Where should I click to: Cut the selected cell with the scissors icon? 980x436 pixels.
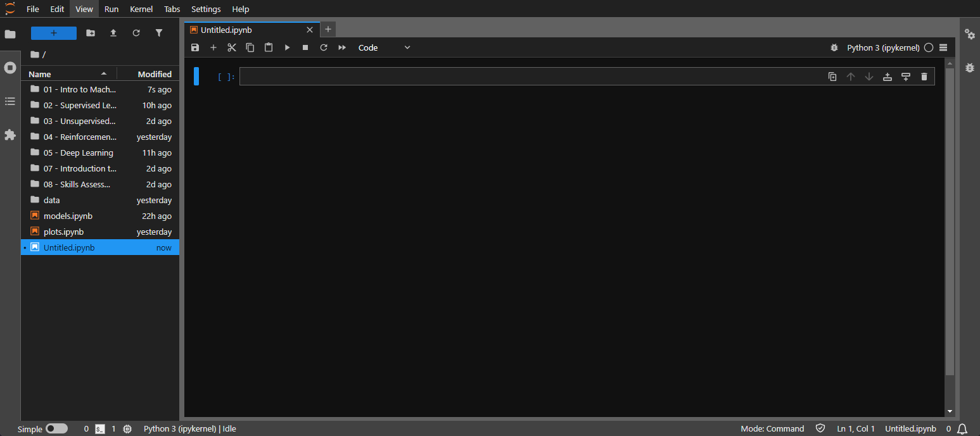[231, 47]
